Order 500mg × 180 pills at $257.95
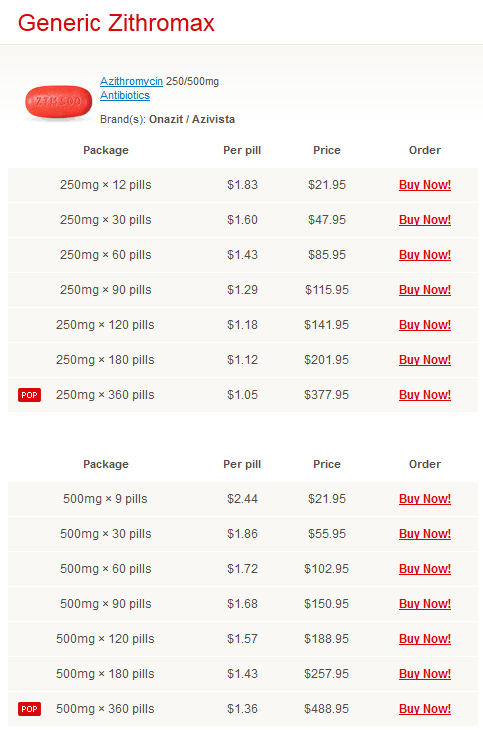Image resolution: width=483 pixels, height=735 pixels. [x=425, y=674]
